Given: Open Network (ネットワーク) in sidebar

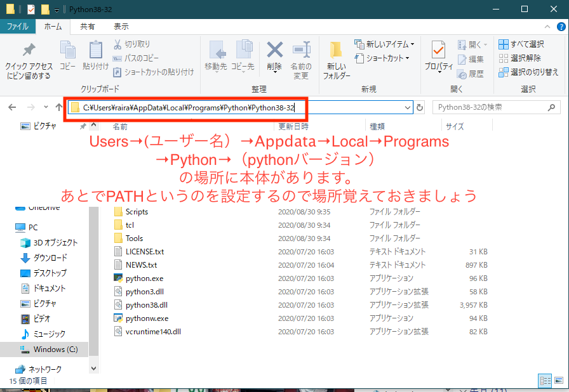Looking at the screenshot, I should pos(39,369).
